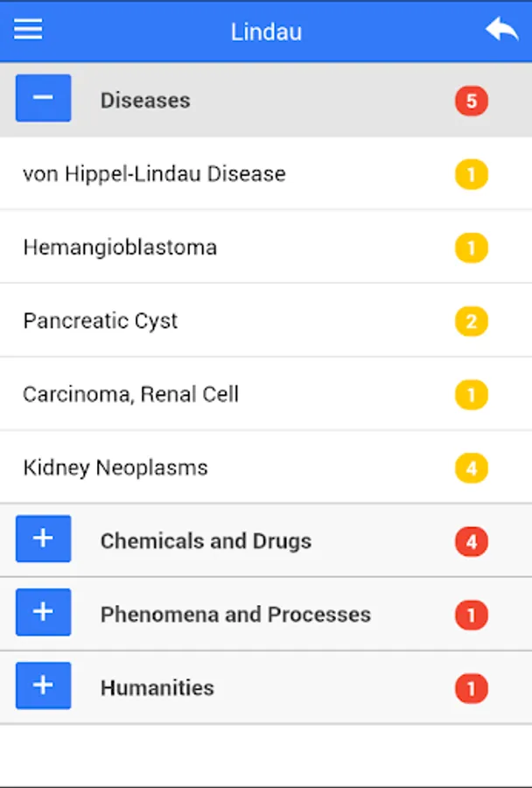
Task: Click the Lindau title text
Action: pyautogui.click(x=266, y=32)
